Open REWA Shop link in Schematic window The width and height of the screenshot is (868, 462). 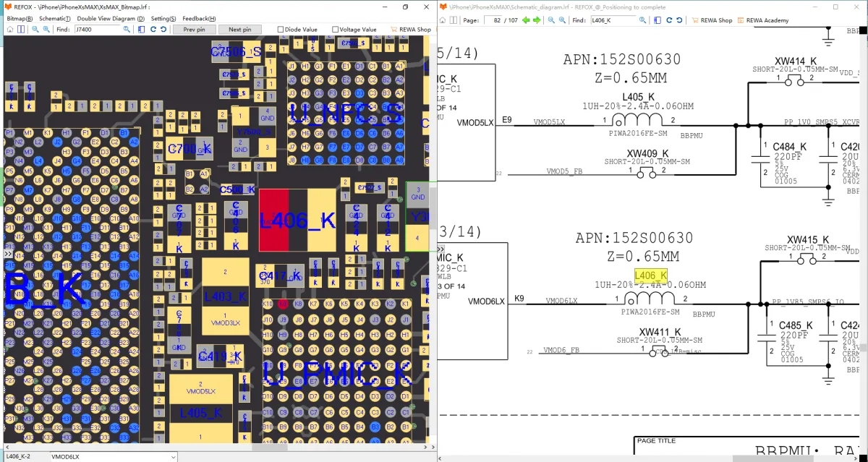(711, 20)
